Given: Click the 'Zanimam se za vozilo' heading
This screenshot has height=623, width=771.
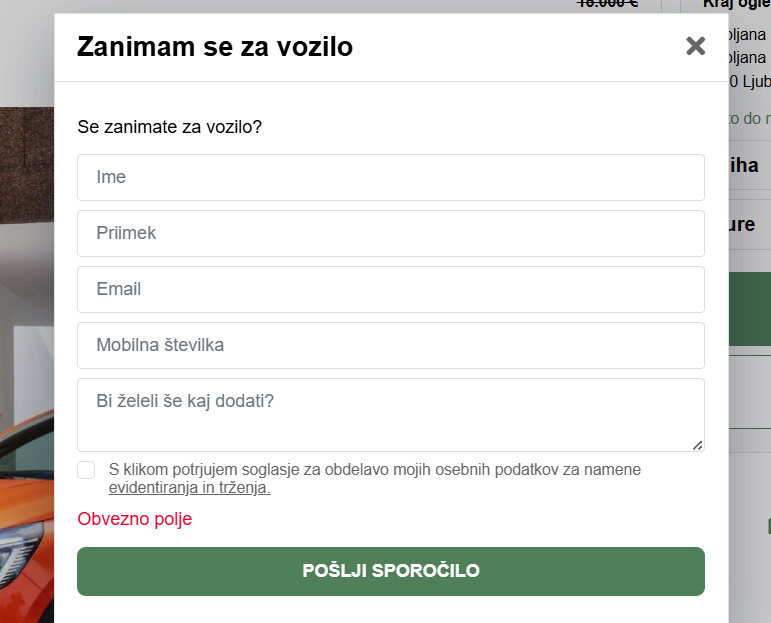Looking at the screenshot, I should (215, 46).
